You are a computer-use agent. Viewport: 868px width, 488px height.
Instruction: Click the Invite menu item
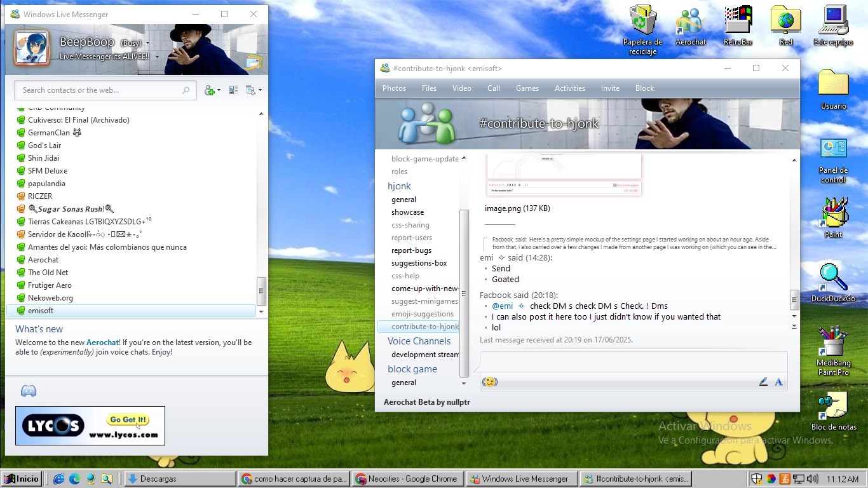[x=610, y=88]
